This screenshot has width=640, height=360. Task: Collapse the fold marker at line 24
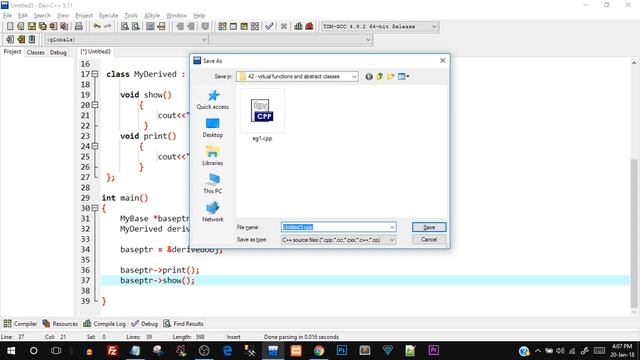95,146
